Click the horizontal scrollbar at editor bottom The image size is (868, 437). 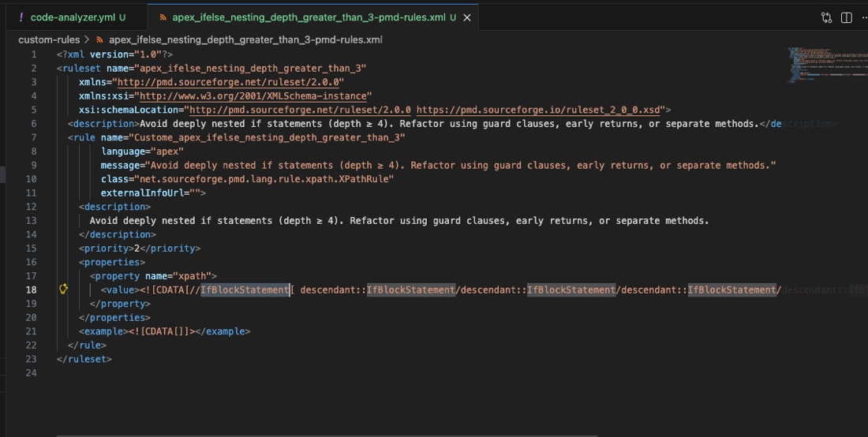(327, 435)
